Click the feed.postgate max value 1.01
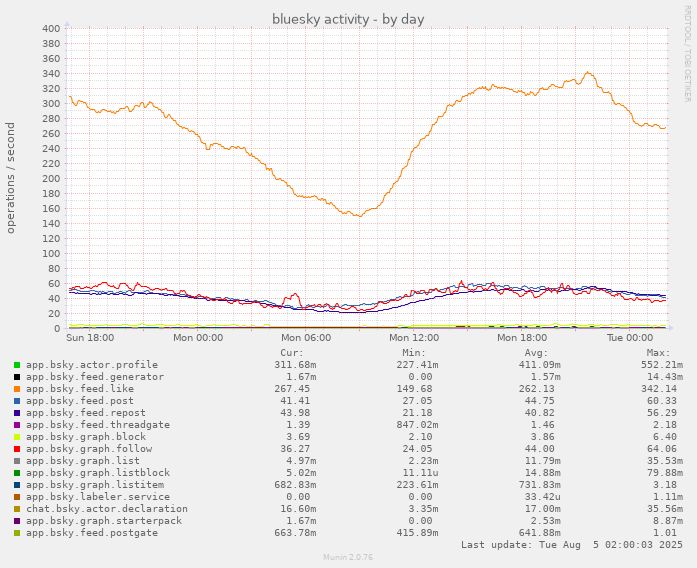 pyautogui.click(x=665, y=533)
